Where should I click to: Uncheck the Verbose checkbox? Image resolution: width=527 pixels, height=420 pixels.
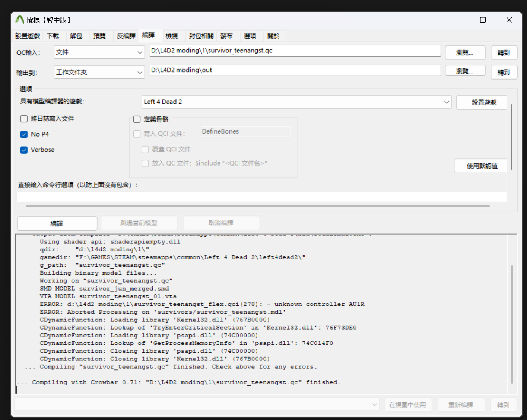(x=24, y=150)
